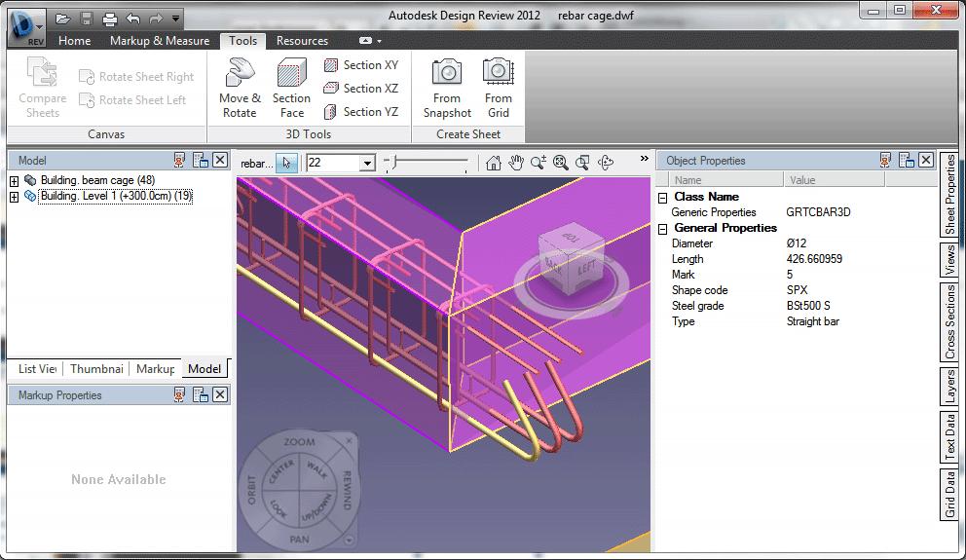
Task: Collapse the General Properties group
Action: click(663, 229)
